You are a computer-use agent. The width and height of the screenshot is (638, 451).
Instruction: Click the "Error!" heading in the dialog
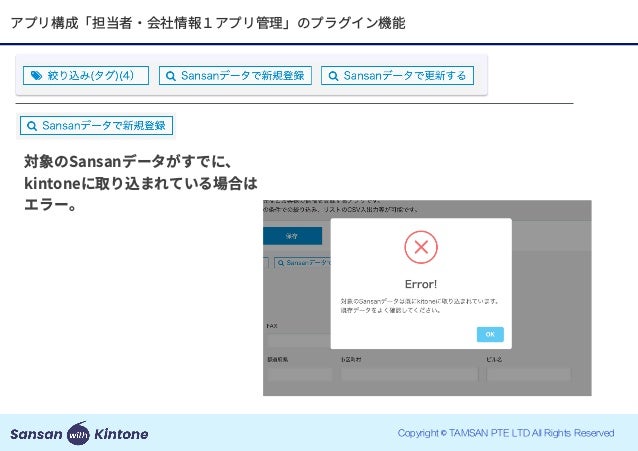click(x=421, y=284)
